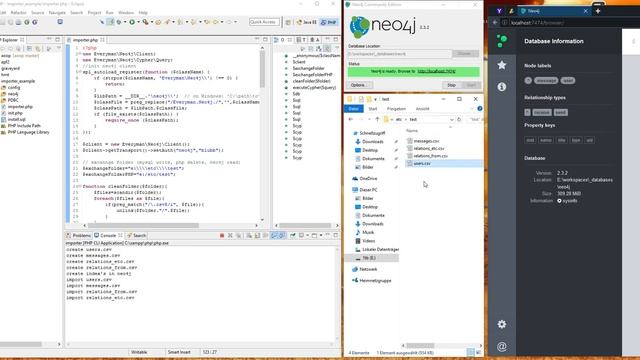Switch to Problems tab in Eclipse
640x360 pixels.
(x=79, y=236)
